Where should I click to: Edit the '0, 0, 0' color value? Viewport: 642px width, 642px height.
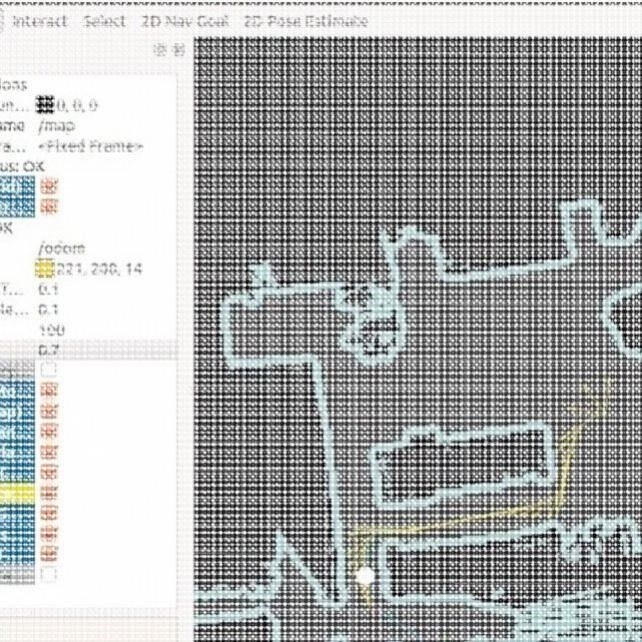click(77, 106)
